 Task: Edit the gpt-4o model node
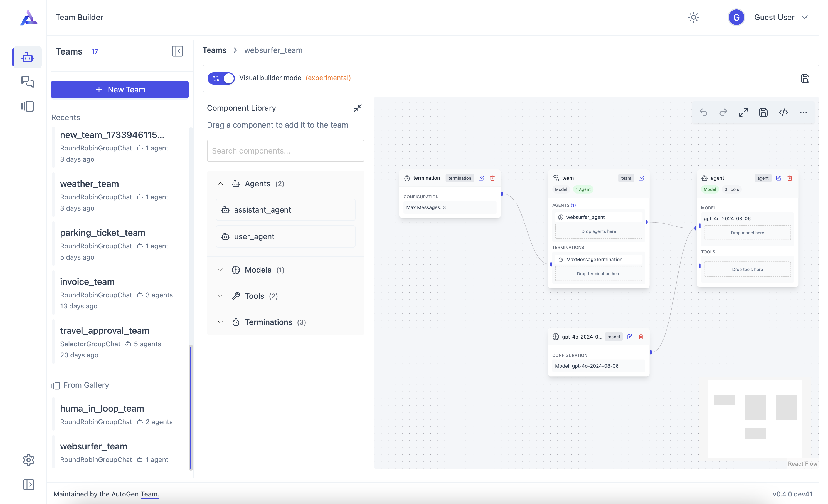point(630,337)
